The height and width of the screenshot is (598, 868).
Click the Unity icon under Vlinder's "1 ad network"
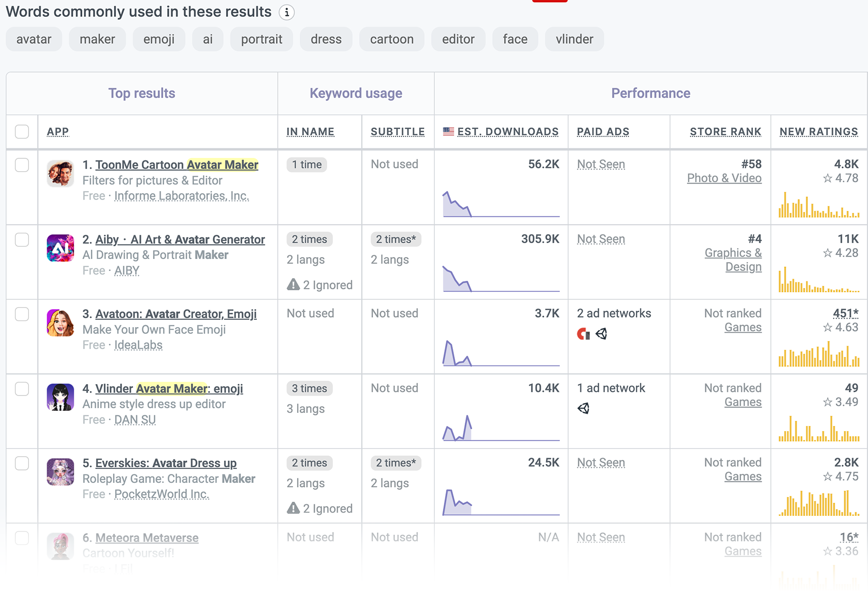pos(584,408)
